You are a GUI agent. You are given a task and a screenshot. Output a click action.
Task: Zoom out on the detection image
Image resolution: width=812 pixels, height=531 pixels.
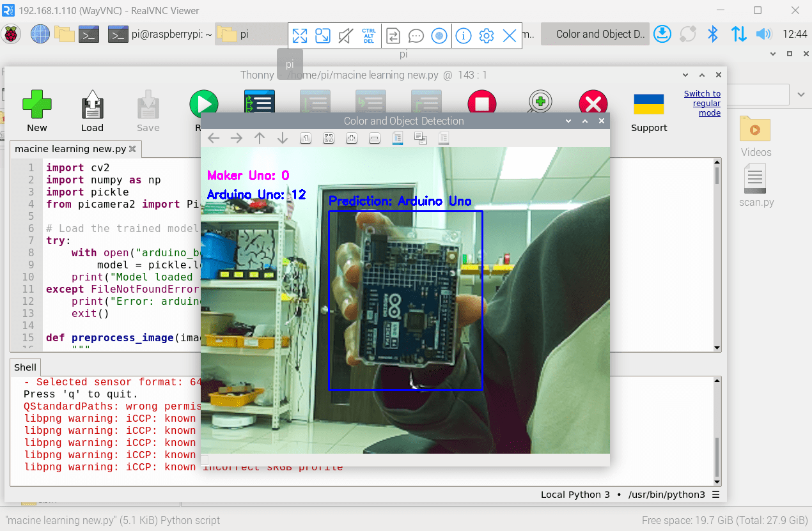(375, 138)
